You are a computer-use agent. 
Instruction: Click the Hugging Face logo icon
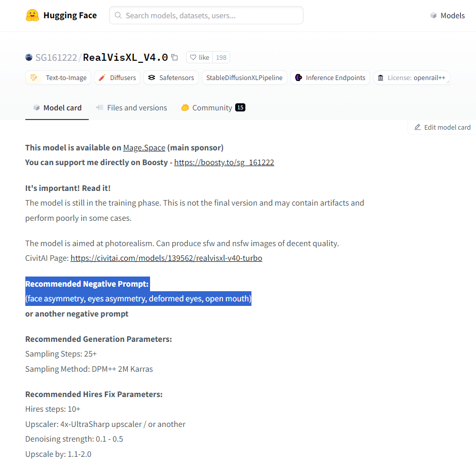(32, 15)
